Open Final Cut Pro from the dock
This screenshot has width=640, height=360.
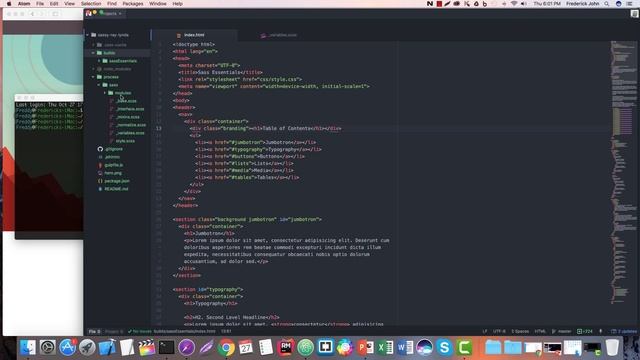point(147,348)
